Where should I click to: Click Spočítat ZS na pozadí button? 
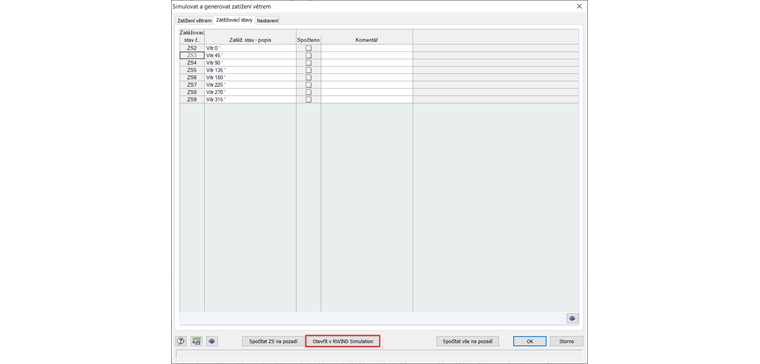pyautogui.click(x=273, y=341)
